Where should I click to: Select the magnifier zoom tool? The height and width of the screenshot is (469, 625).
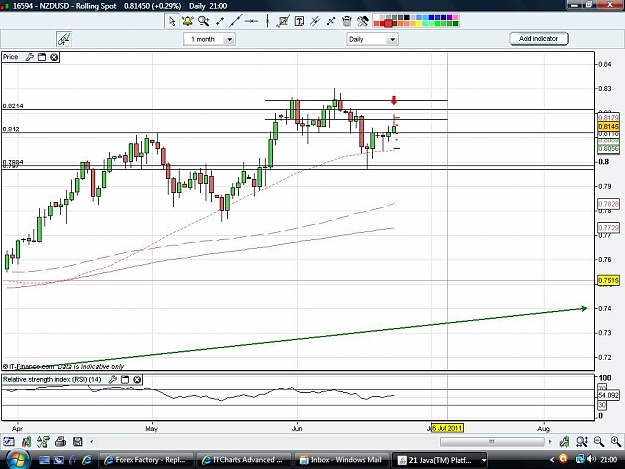pyautogui.click(x=204, y=21)
